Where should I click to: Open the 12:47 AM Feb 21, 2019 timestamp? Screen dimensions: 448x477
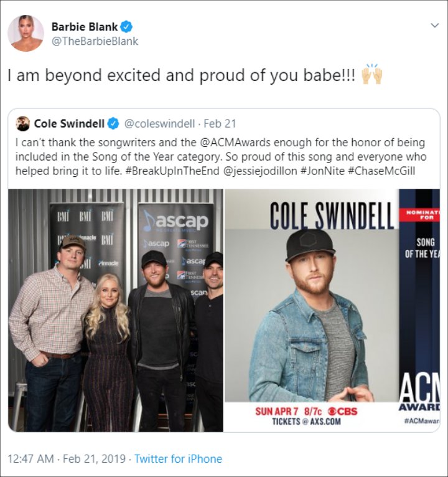point(67,459)
